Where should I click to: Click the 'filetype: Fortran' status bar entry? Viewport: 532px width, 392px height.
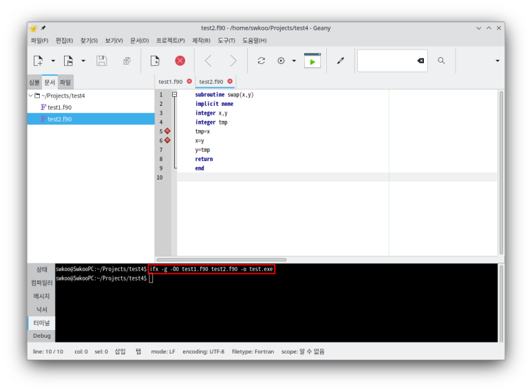[253, 351]
